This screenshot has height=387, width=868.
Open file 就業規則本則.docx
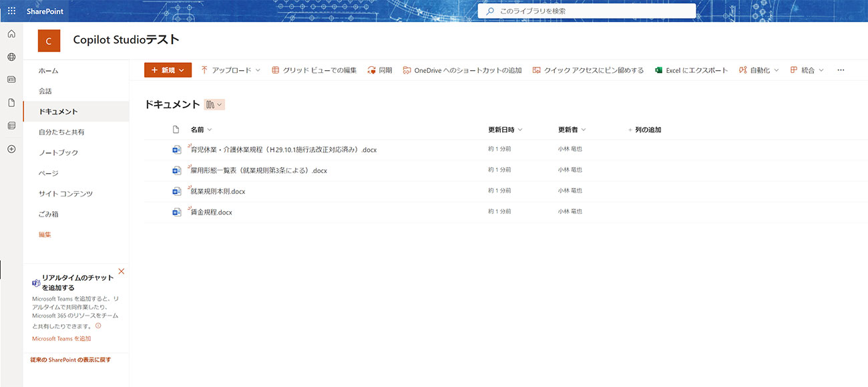click(218, 191)
